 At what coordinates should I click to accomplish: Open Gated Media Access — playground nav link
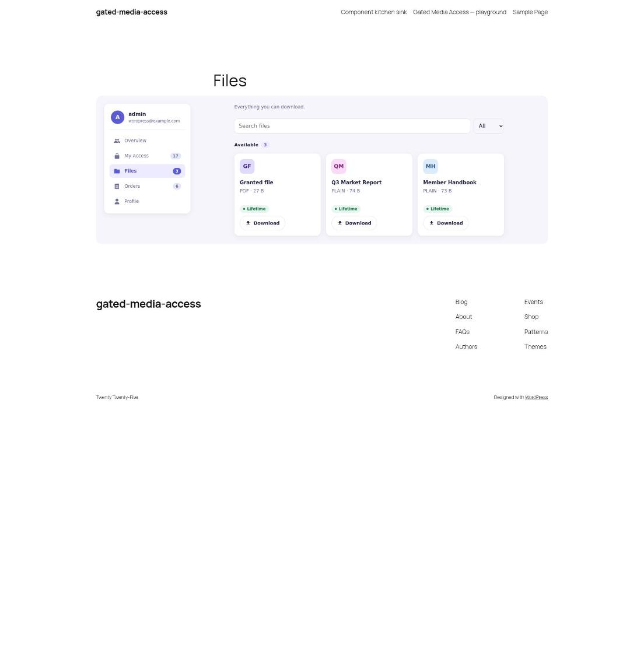pos(459,12)
